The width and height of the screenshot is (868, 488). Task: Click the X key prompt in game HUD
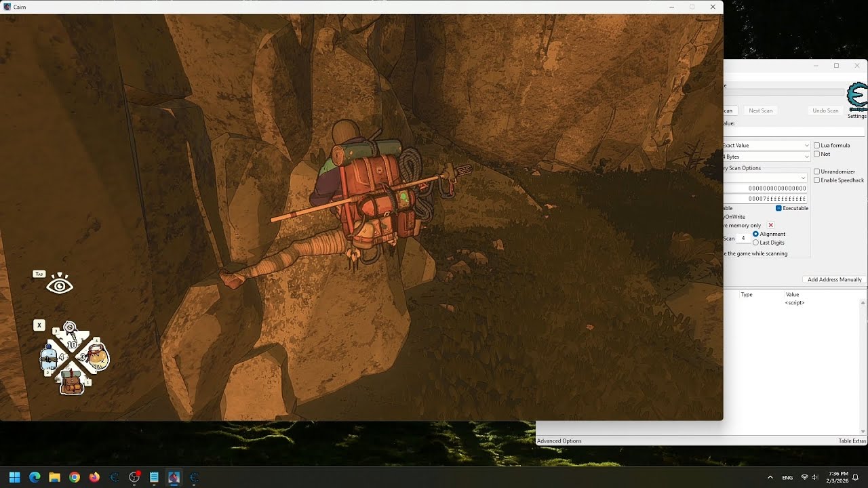pos(39,326)
